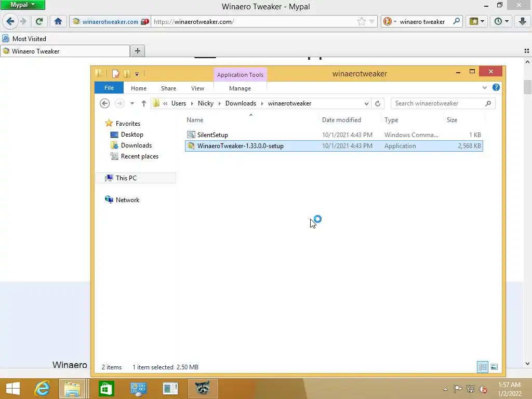Click the Action Center flag in system tray
This screenshot has width=532, height=399.
[458, 389]
